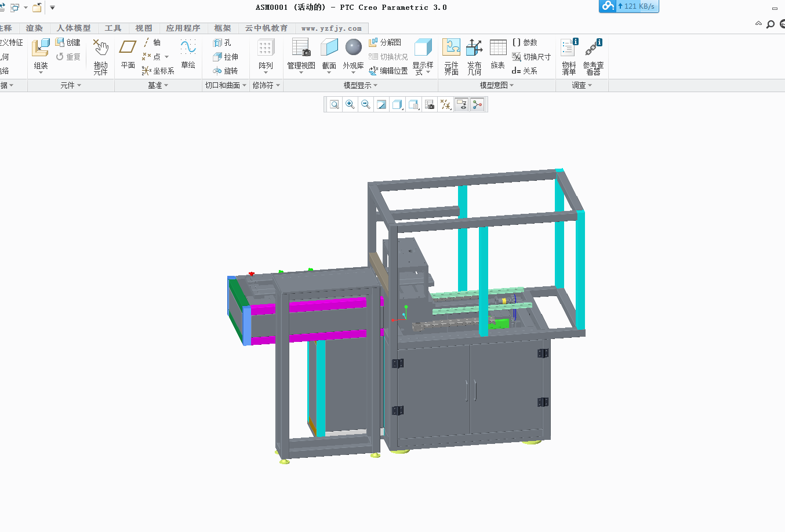Expand the Datum (基准) group

(x=158, y=85)
